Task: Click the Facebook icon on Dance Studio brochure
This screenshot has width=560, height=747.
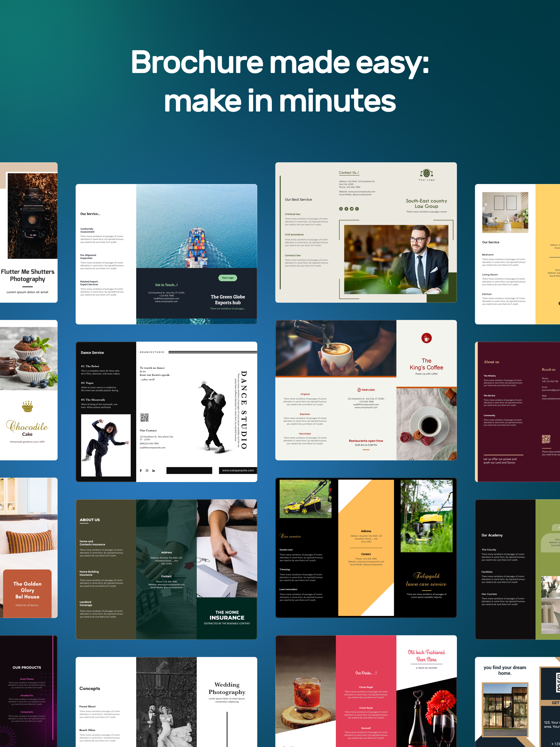Action: (x=141, y=470)
